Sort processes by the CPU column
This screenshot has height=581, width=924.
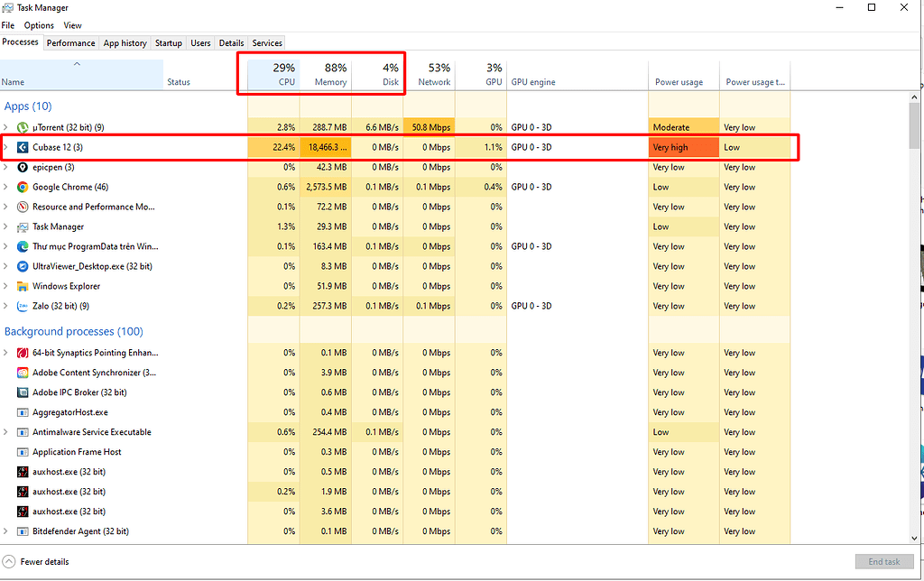pyautogui.click(x=273, y=73)
